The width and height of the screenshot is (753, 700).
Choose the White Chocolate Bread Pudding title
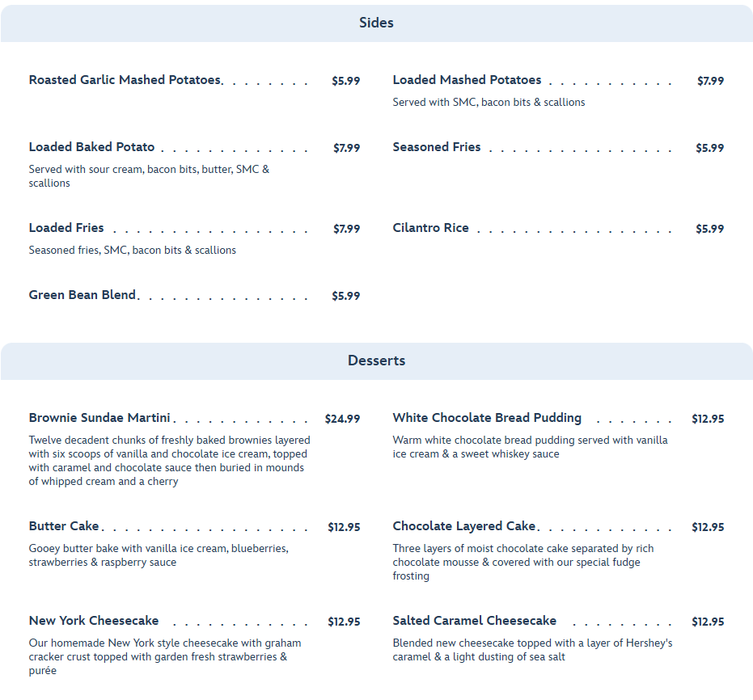[487, 418]
